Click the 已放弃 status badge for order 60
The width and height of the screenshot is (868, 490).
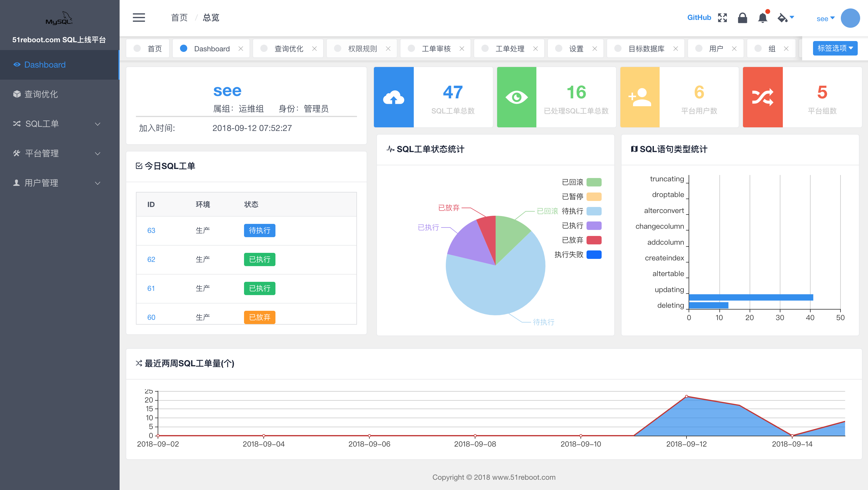259,317
